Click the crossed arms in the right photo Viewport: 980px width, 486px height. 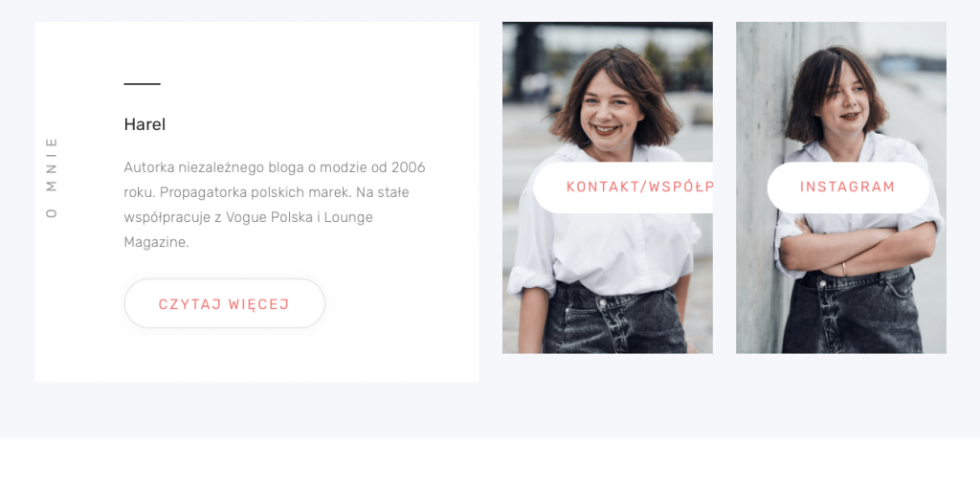857,249
